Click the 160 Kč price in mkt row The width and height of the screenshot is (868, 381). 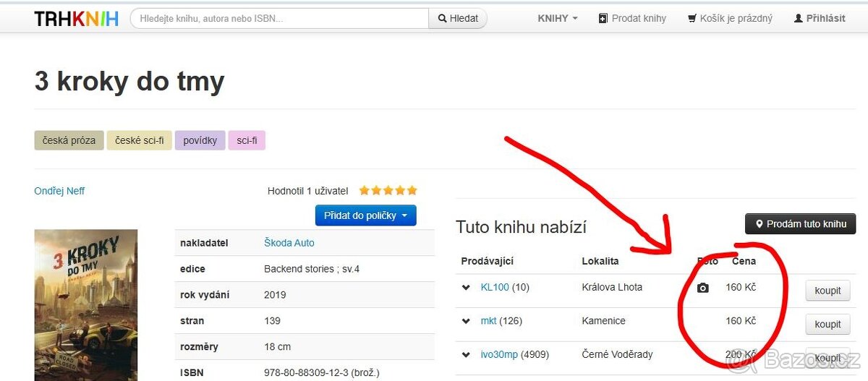click(741, 320)
